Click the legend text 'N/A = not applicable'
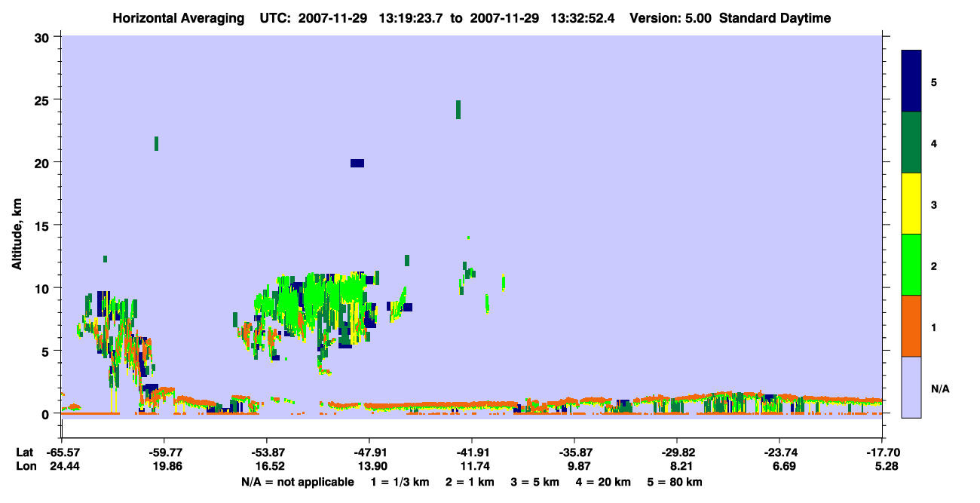 tap(297, 482)
